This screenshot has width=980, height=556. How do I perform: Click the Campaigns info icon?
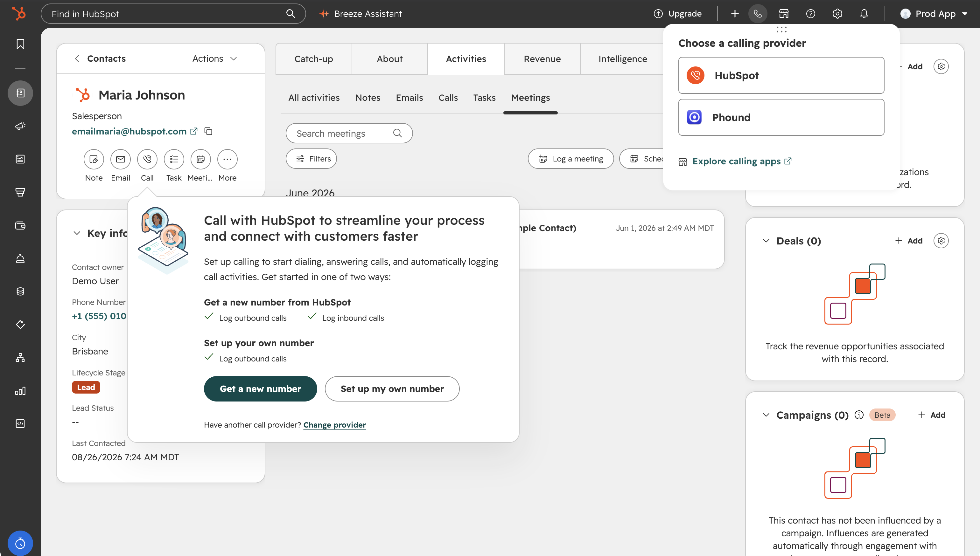pyautogui.click(x=859, y=415)
